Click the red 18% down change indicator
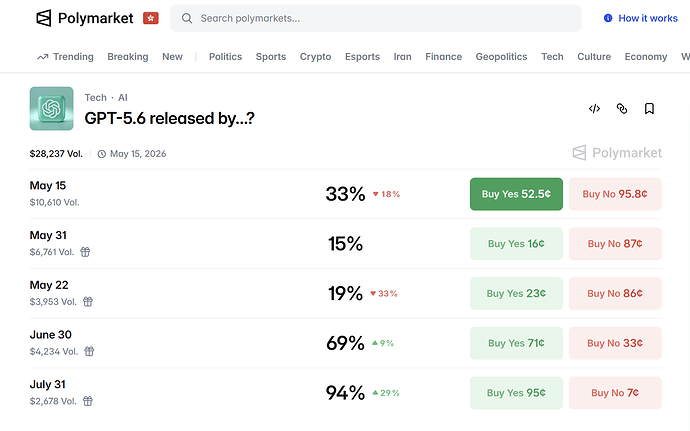 tap(386, 194)
